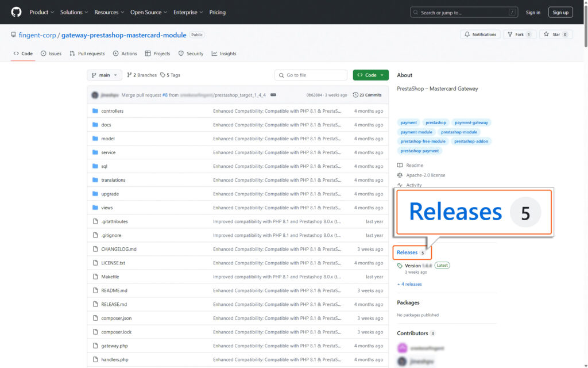
Task: Click the Sign up button
Action: click(x=560, y=11)
